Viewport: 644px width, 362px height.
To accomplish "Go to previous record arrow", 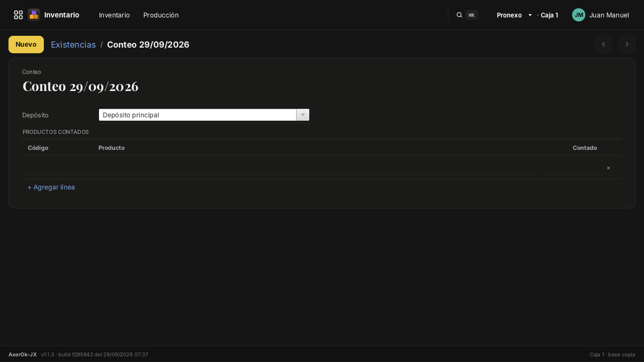I will click(x=603, y=44).
